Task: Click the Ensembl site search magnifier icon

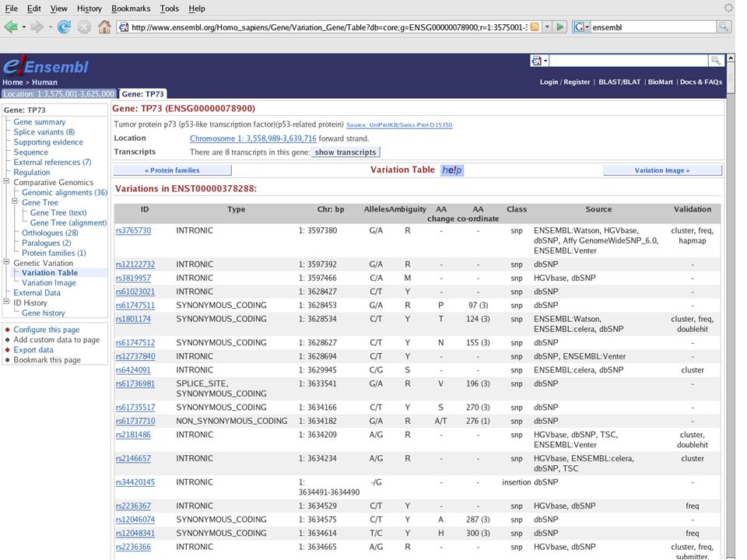Action: [x=716, y=61]
